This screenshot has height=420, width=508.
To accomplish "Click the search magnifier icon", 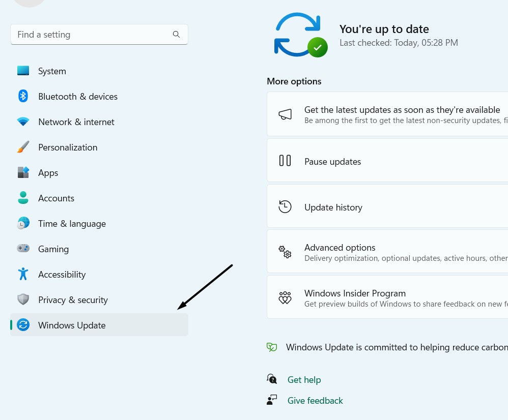I will [x=176, y=35].
